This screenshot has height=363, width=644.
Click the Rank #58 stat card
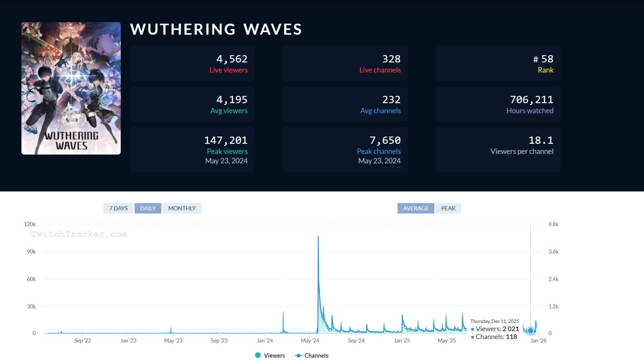[x=498, y=63]
